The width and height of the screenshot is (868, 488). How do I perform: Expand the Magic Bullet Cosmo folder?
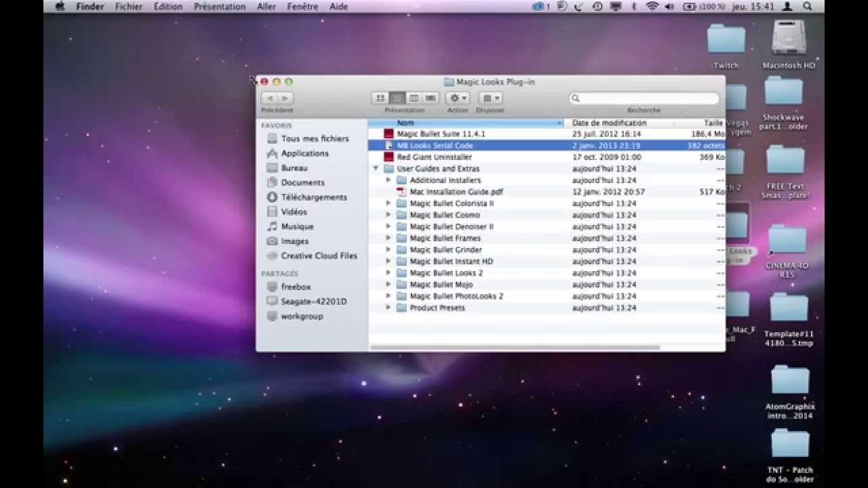point(389,215)
